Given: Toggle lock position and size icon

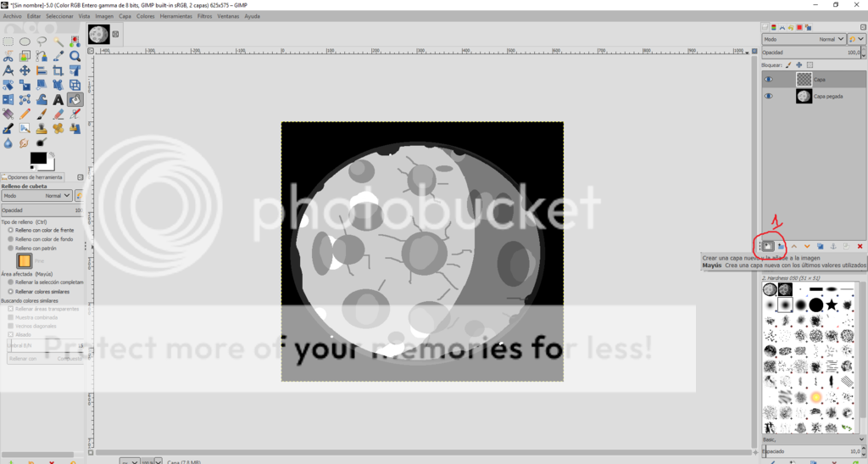Looking at the screenshot, I should [x=798, y=64].
